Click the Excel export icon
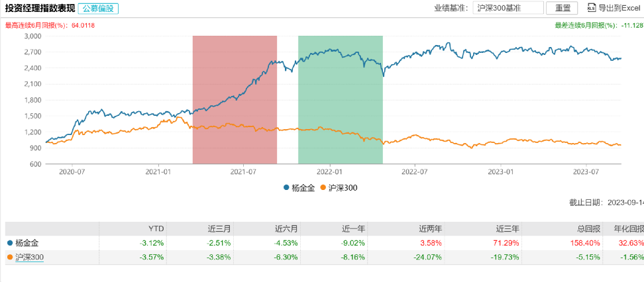Viewport: 644px width, 282px height. point(592,8)
